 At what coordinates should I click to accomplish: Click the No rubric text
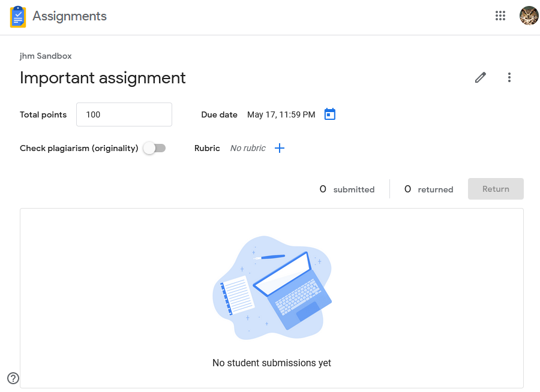click(248, 148)
